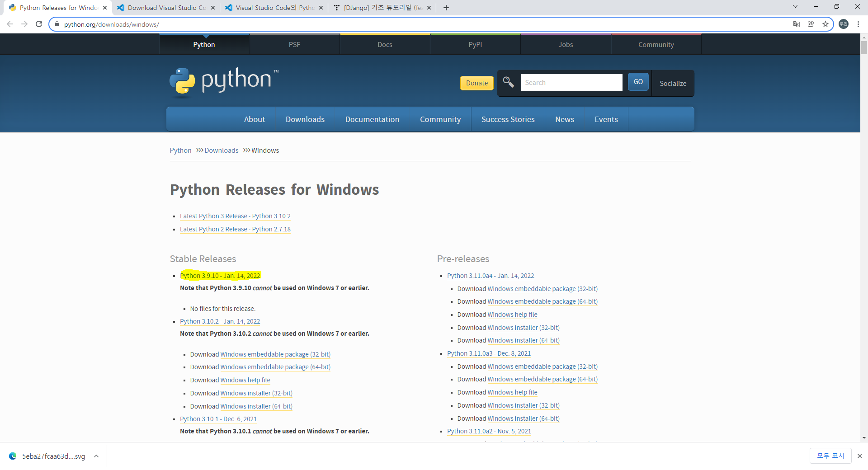
Task: Select the PSF top navigation tab
Action: pyautogui.click(x=294, y=44)
